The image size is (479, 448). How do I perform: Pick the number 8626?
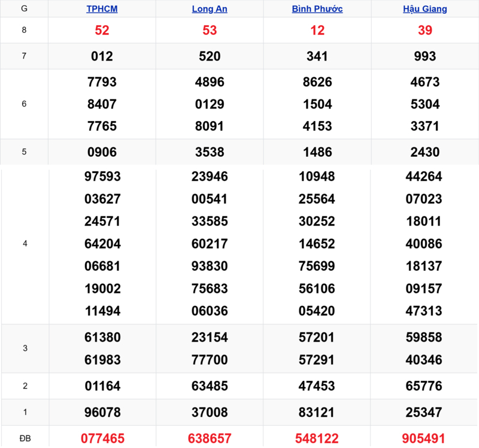317,82
